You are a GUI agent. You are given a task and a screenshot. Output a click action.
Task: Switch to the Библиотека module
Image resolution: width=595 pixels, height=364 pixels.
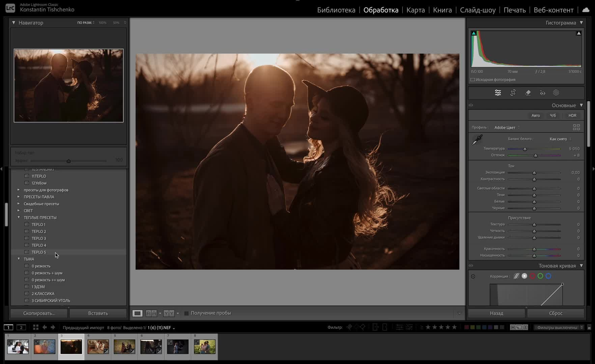336,10
